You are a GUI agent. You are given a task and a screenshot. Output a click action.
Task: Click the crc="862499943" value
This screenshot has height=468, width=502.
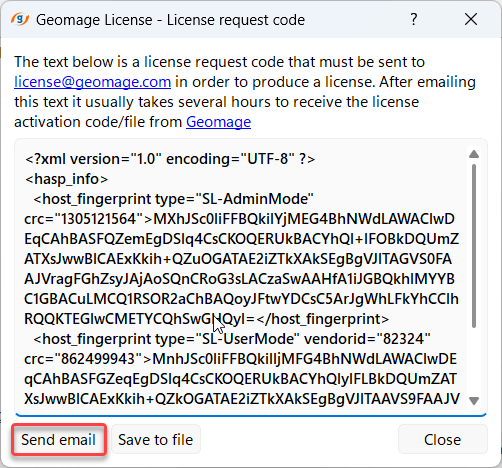tap(84, 359)
